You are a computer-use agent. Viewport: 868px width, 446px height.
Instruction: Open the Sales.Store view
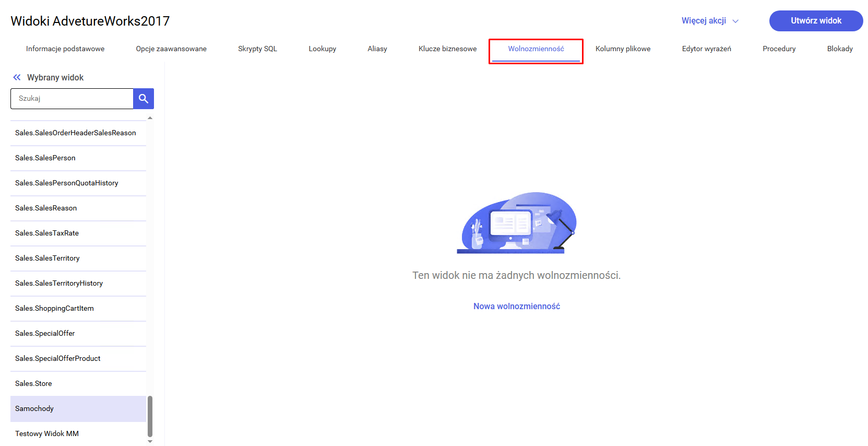(x=78, y=384)
